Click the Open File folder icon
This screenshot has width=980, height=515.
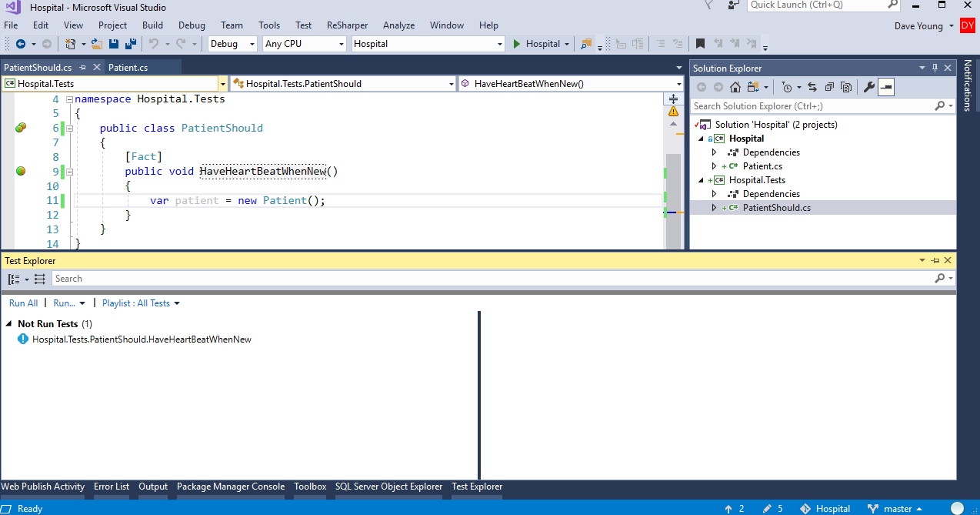pos(97,44)
